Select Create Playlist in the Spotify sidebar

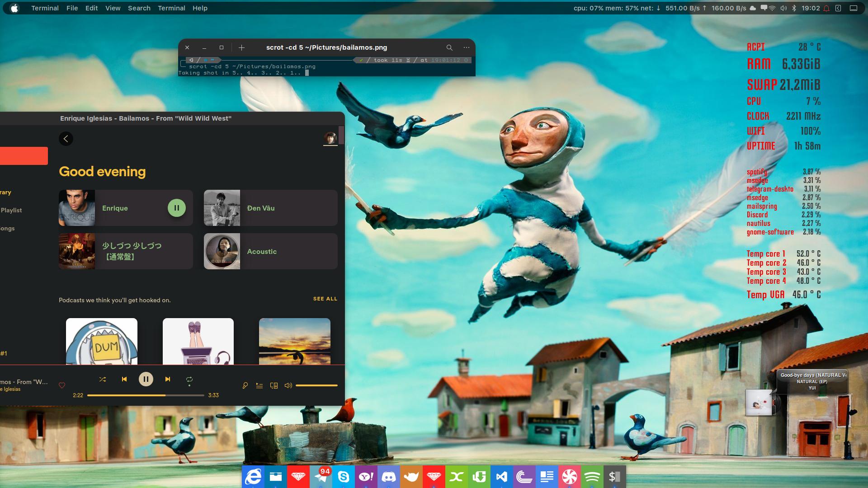11,210
